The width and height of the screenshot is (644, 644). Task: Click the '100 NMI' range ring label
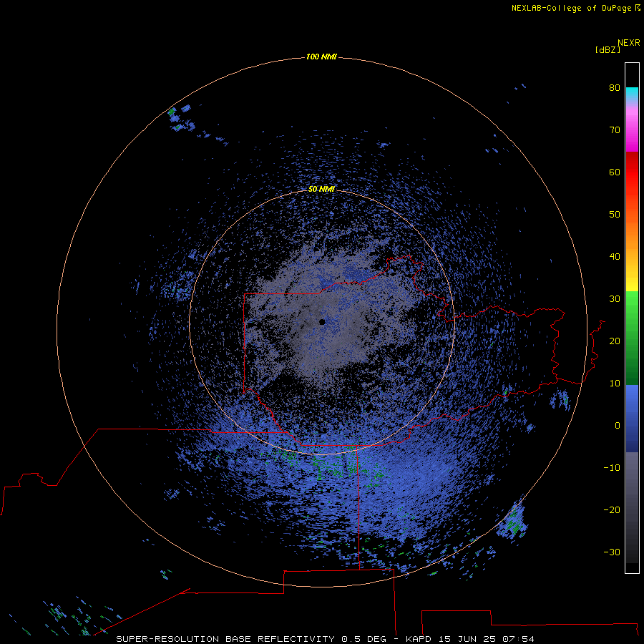321,57
